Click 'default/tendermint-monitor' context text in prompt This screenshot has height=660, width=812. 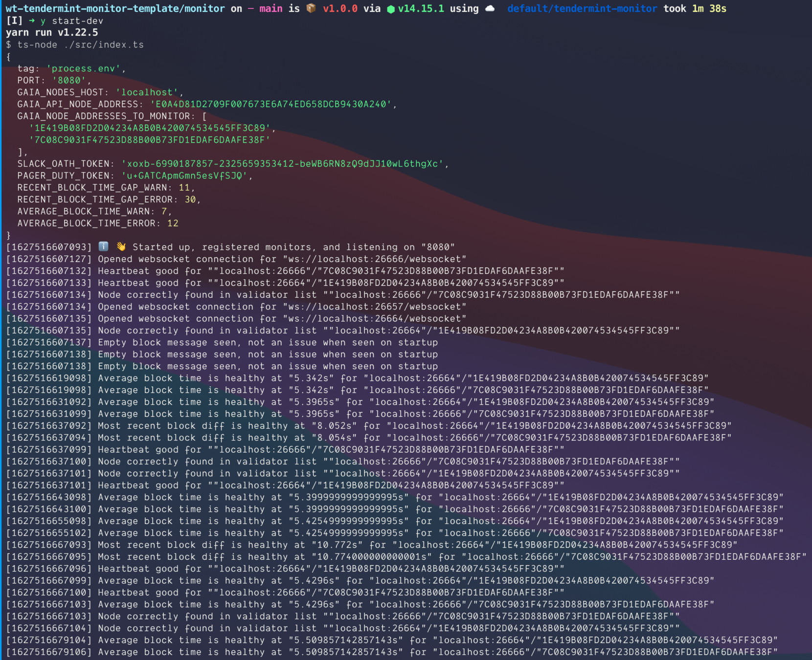[582, 8]
